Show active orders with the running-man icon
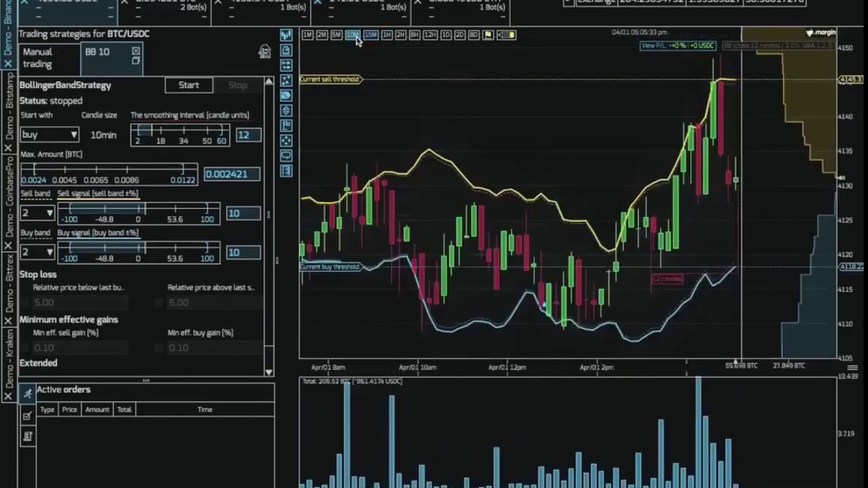The width and height of the screenshot is (868, 488). click(28, 394)
